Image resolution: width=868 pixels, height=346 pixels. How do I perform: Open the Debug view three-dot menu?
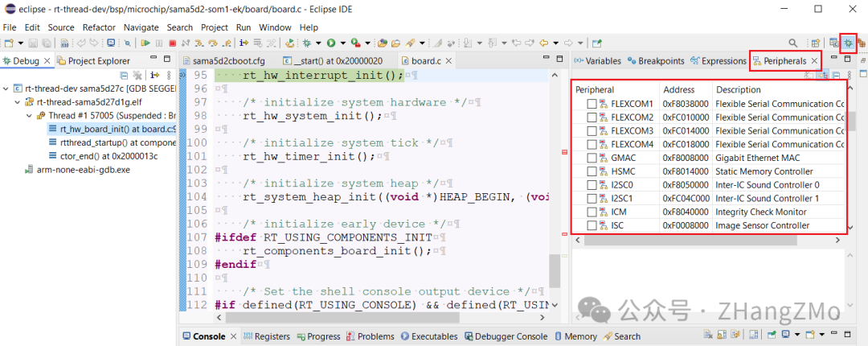click(169, 74)
